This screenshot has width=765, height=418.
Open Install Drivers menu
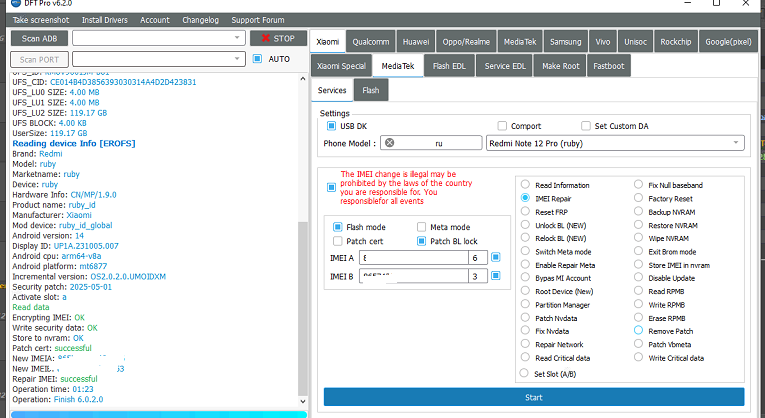[x=104, y=20]
